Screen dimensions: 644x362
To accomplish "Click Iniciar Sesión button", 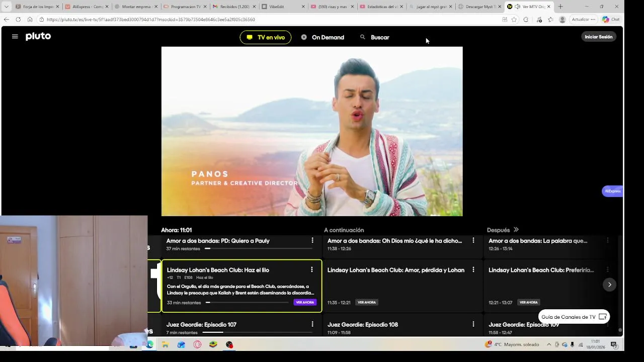I will [599, 37].
